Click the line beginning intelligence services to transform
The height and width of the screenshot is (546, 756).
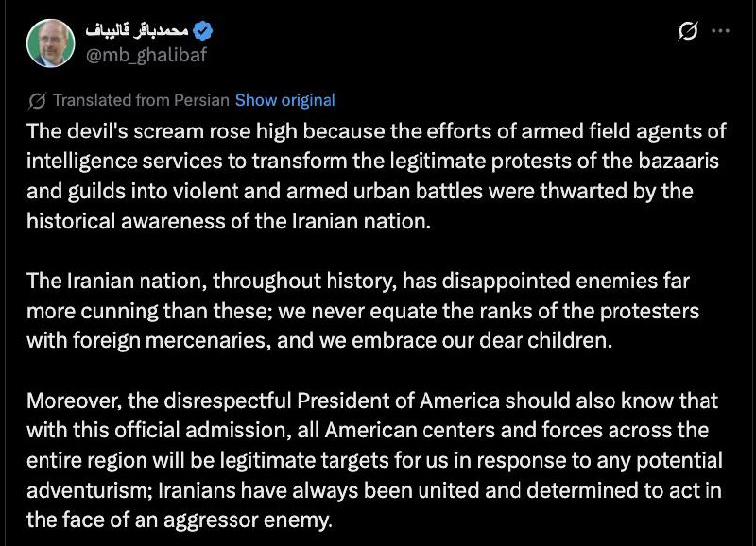pos(372,161)
